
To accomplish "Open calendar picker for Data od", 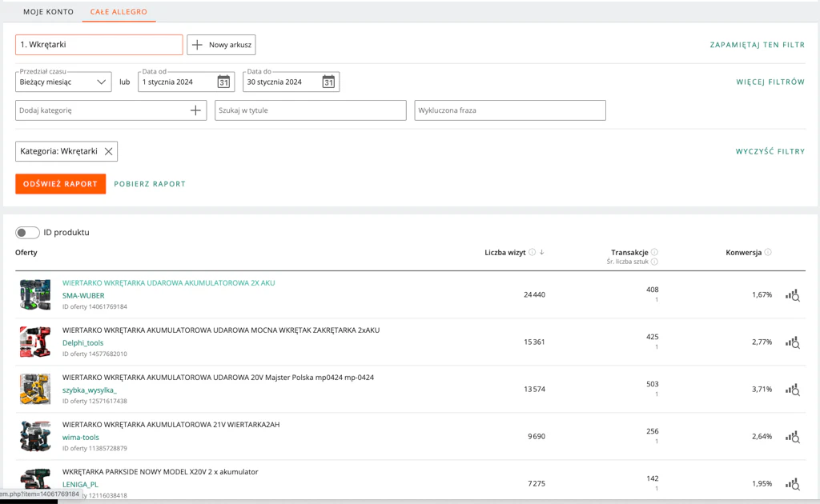I will pos(223,82).
